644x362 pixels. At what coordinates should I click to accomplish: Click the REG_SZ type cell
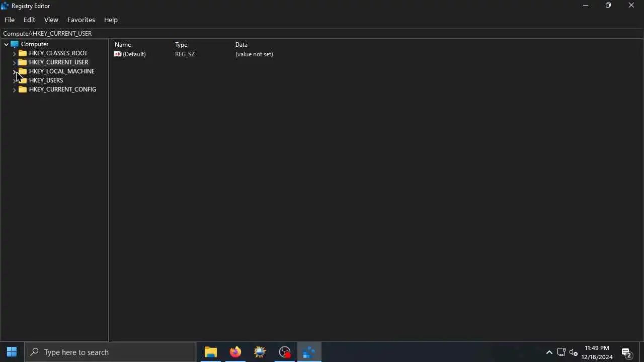pos(185,54)
